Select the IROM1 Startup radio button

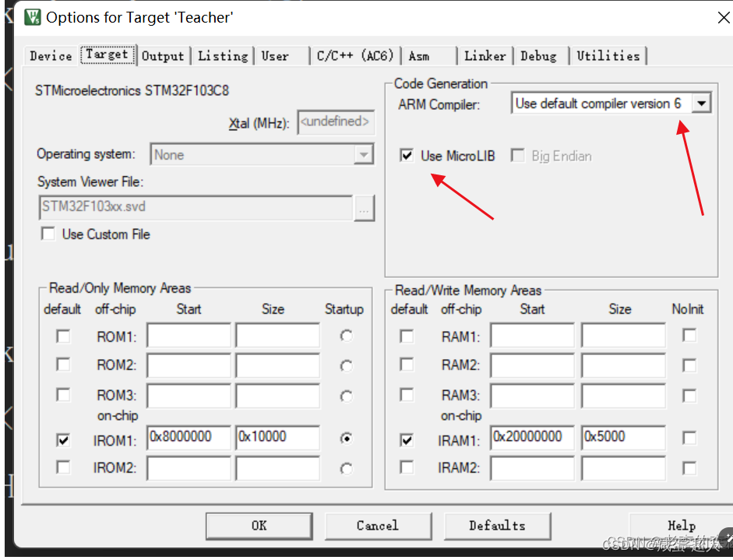pos(347,438)
